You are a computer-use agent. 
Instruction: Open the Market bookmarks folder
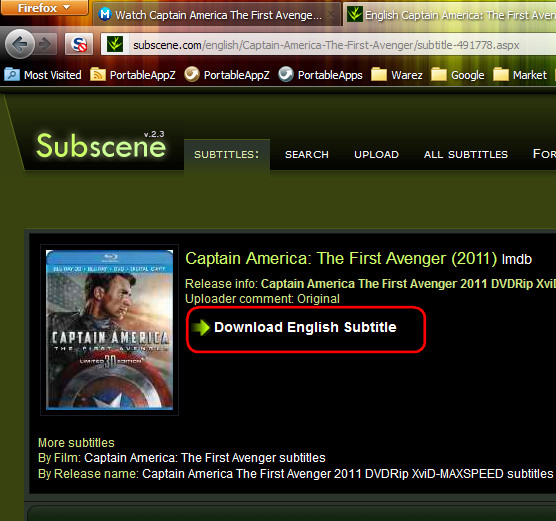pyautogui.click(x=520, y=75)
